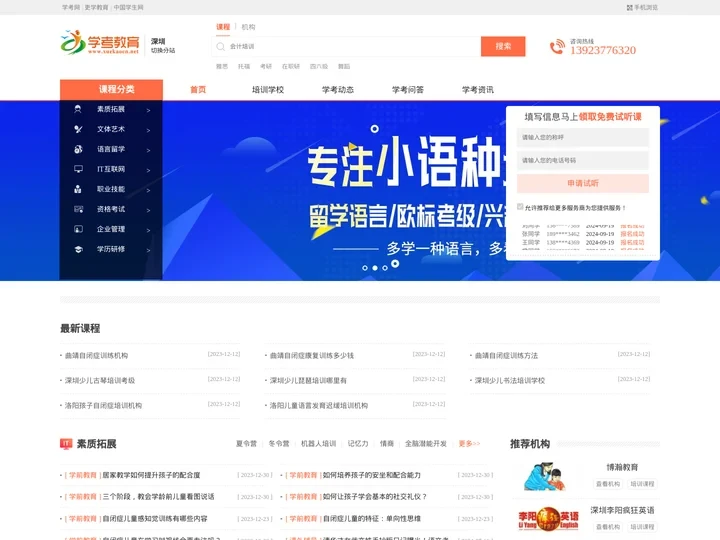720x540 pixels.
Task: Open 更学教育 link in top bar
Action: coord(96,7)
